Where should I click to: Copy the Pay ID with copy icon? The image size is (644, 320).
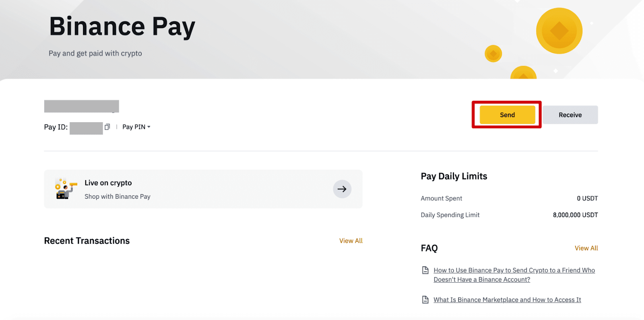click(107, 127)
